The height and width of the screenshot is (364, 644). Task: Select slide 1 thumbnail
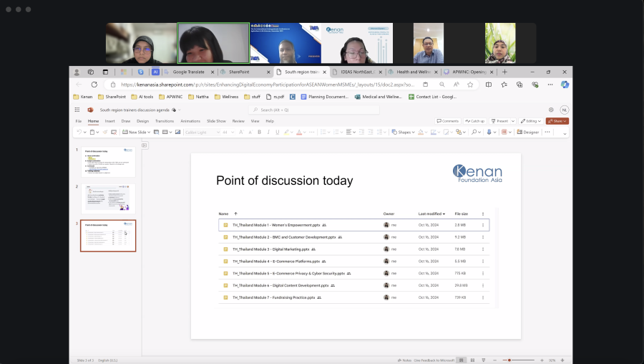[108, 162]
